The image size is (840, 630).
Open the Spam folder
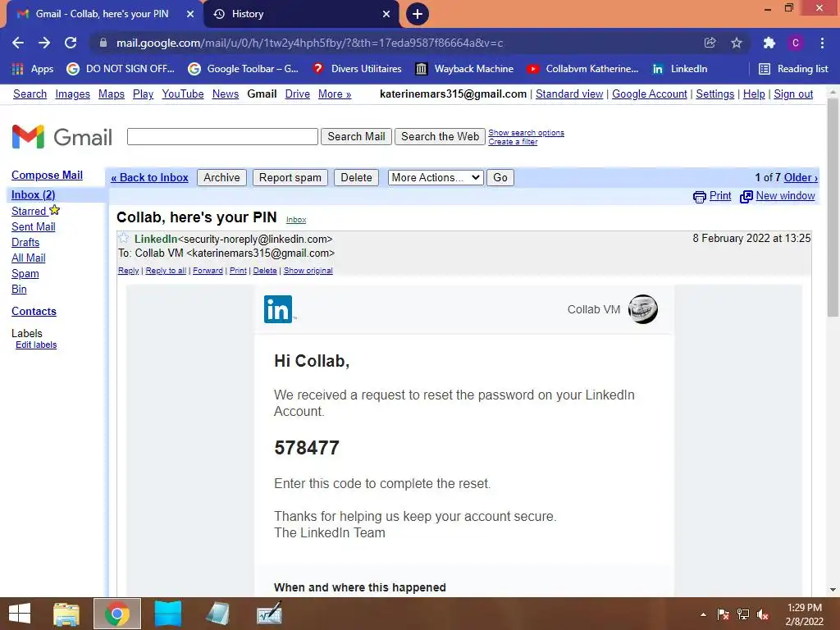(25, 273)
